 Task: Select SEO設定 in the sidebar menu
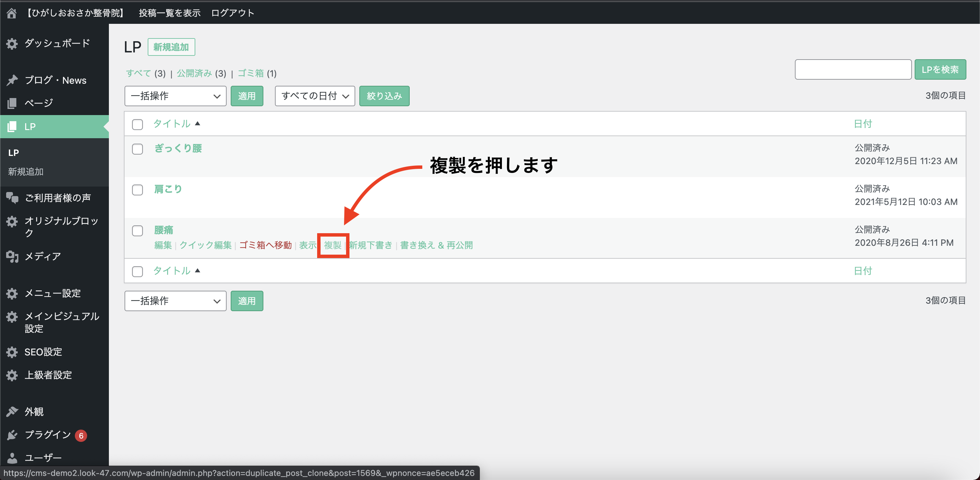click(x=43, y=352)
